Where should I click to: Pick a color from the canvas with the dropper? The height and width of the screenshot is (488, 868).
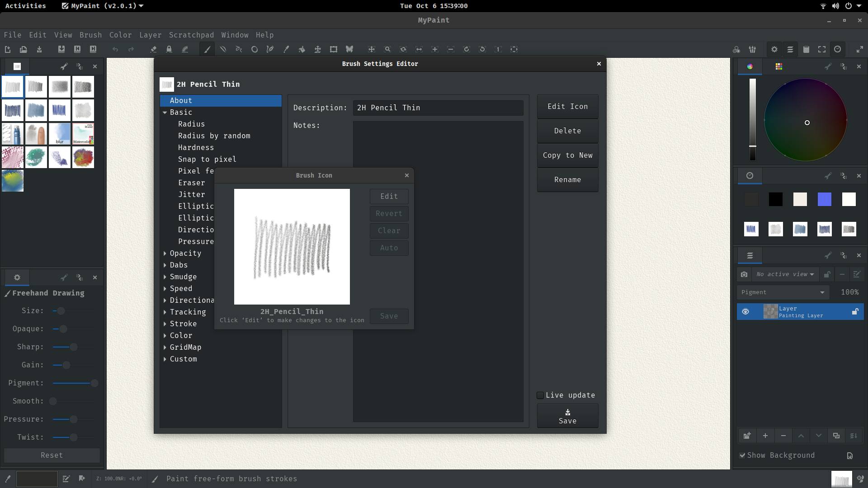pyautogui.click(x=286, y=49)
